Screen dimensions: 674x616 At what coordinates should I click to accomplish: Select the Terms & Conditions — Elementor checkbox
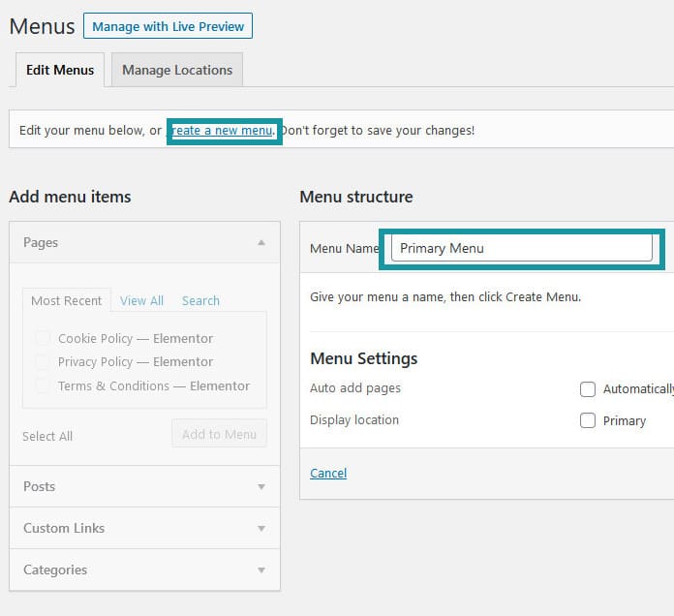tap(43, 385)
